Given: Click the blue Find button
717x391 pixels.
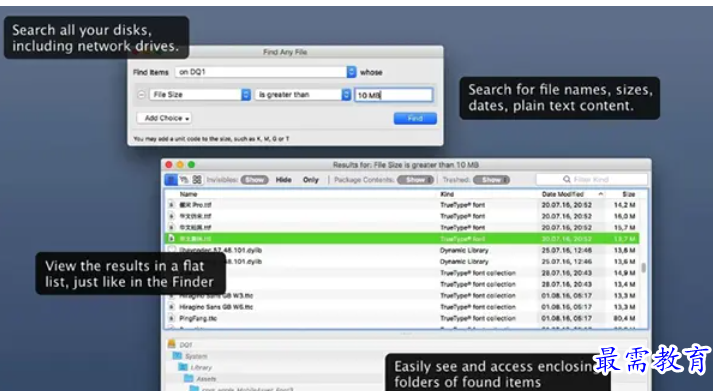Looking at the screenshot, I should [x=415, y=118].
